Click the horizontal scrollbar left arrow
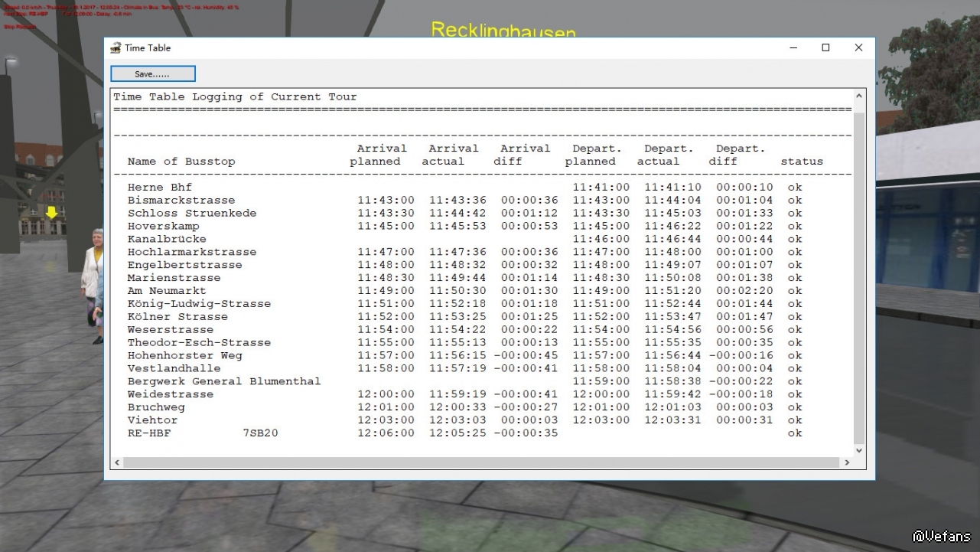980x552 pixels. 117,462
